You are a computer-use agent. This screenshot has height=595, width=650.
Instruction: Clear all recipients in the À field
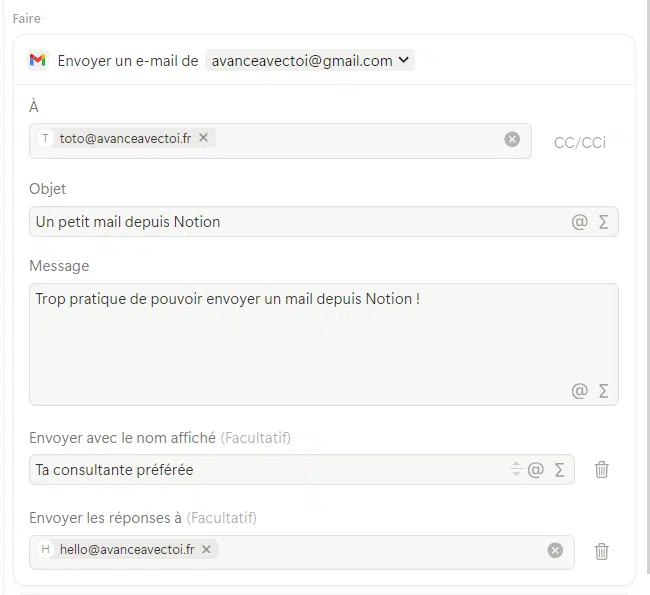512,139
